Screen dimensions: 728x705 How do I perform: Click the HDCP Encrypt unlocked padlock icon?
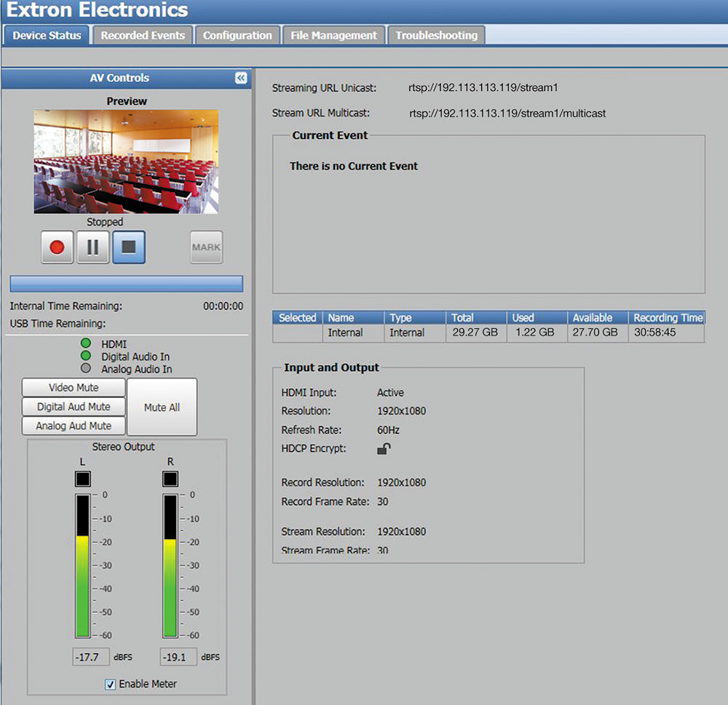pyautogui.click(x=384, y=449)
